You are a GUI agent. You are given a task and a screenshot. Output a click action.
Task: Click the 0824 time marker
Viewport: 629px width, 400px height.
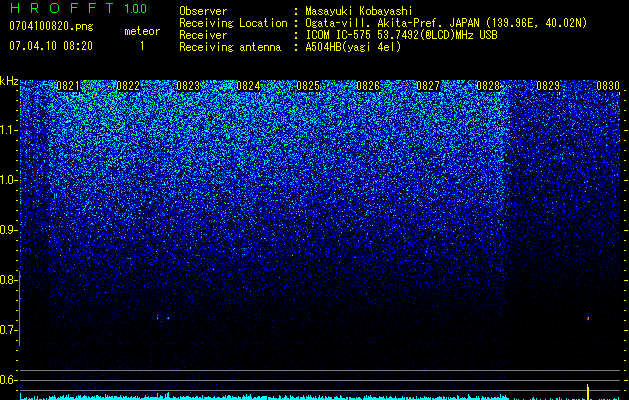point(248,86)
